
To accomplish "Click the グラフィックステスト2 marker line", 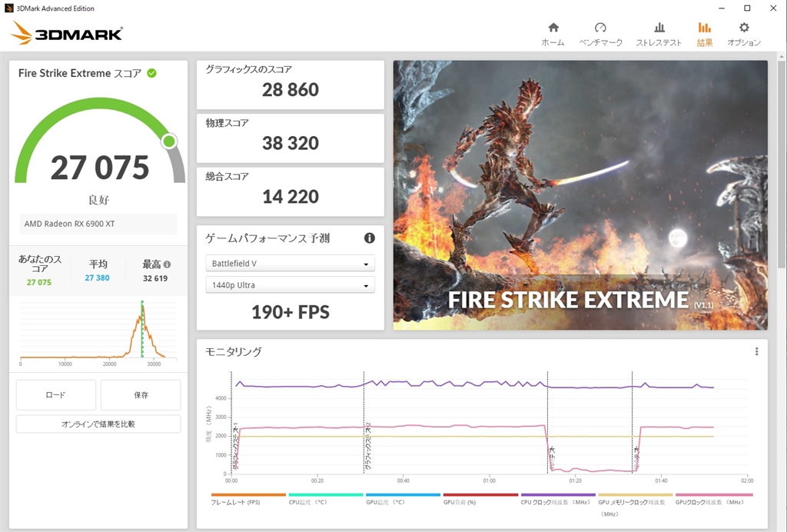I will pos(364,423).
